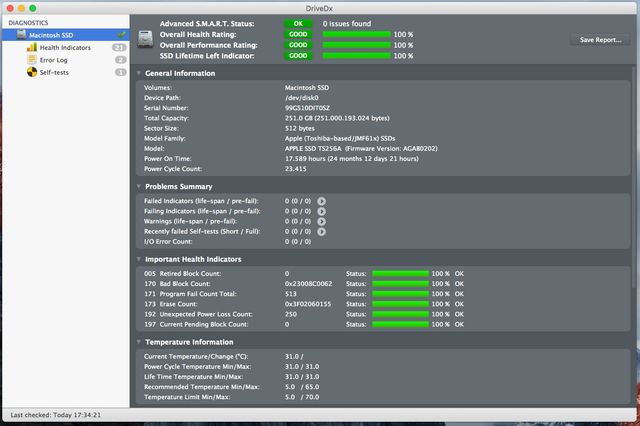The height and width of the screenshot is (426, 640).
Task: Click the OK badge for S.M.A.R.T. Status
Action: click(x=298, y=24)
